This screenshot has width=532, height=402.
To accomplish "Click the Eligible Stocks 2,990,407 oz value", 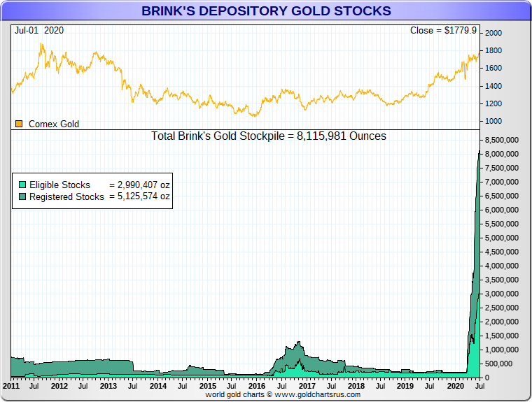I will tap(139, 185).
